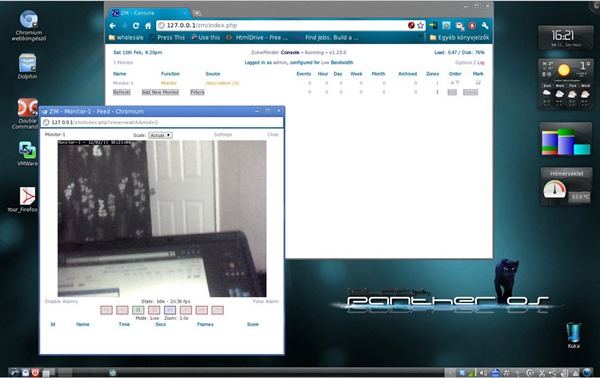This screenshot has width=600, height=378.
Task: Open Chromium webböngésző desktop icon
Action: [x=29, y=25]
